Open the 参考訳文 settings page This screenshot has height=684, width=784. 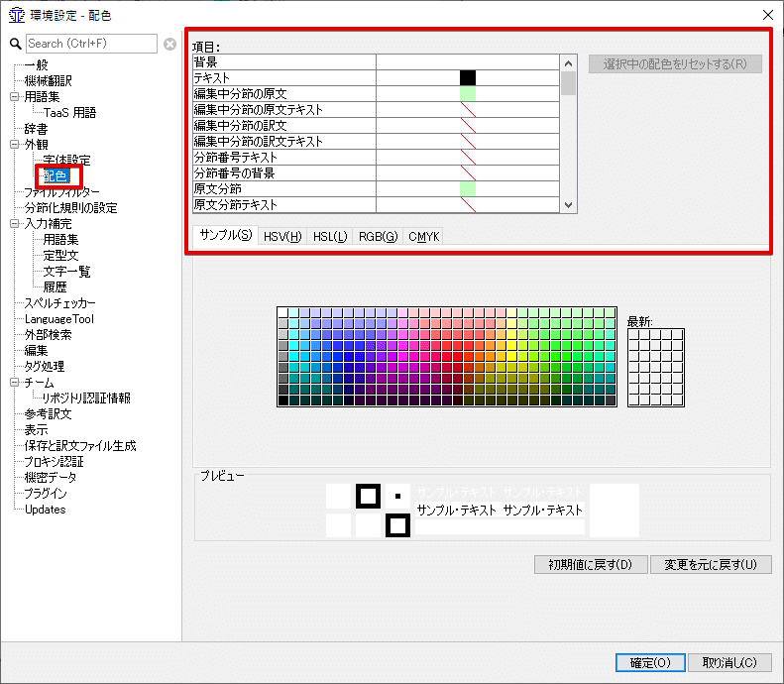[48, 414]
